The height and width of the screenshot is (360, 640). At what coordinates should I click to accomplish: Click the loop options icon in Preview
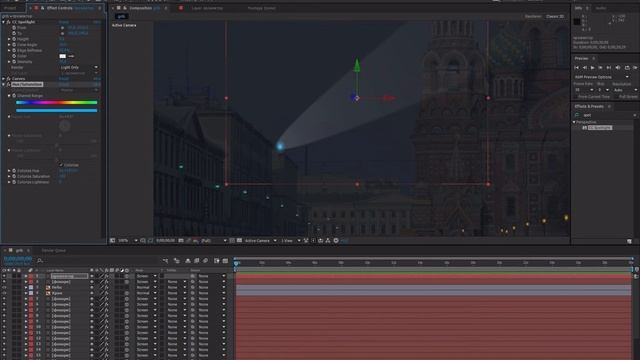tap(627, 68)
